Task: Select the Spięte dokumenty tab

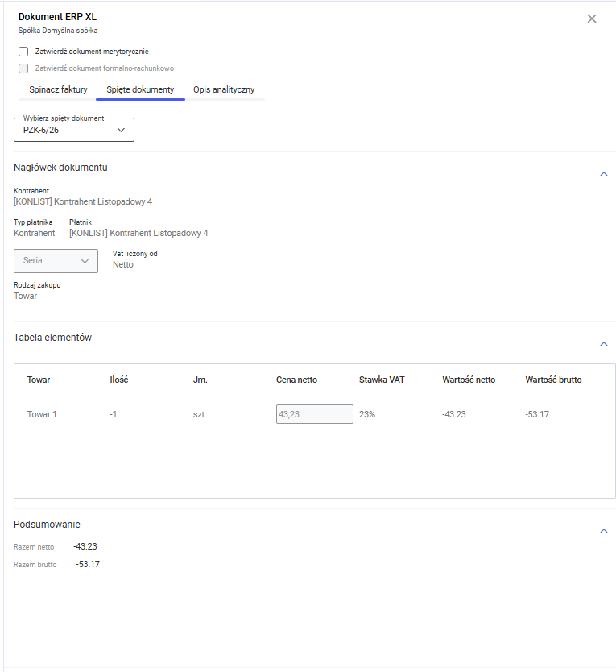Action: (140, 89)
